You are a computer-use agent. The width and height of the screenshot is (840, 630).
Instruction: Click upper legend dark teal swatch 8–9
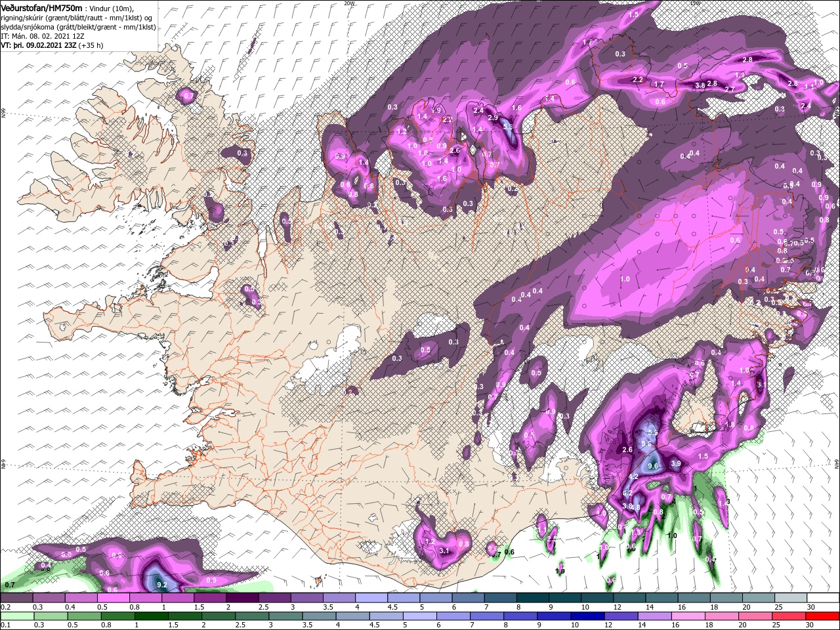tap(532, 597)
